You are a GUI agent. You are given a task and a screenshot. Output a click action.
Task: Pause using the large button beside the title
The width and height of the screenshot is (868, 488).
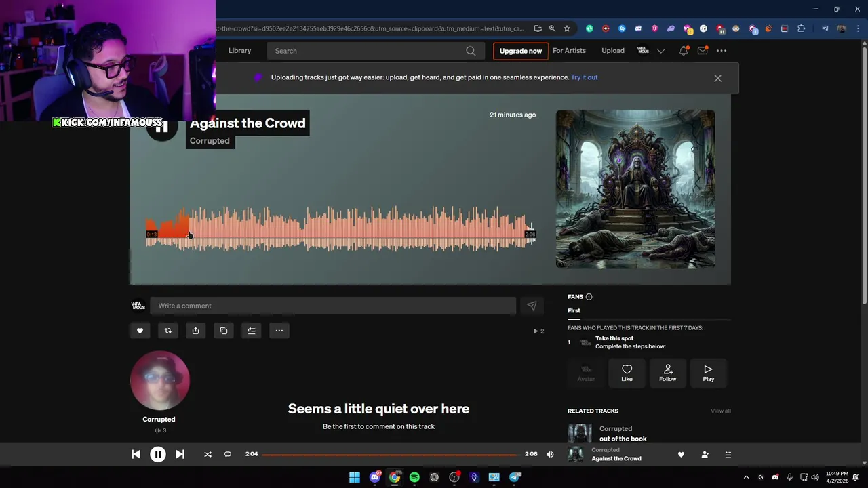162,126
